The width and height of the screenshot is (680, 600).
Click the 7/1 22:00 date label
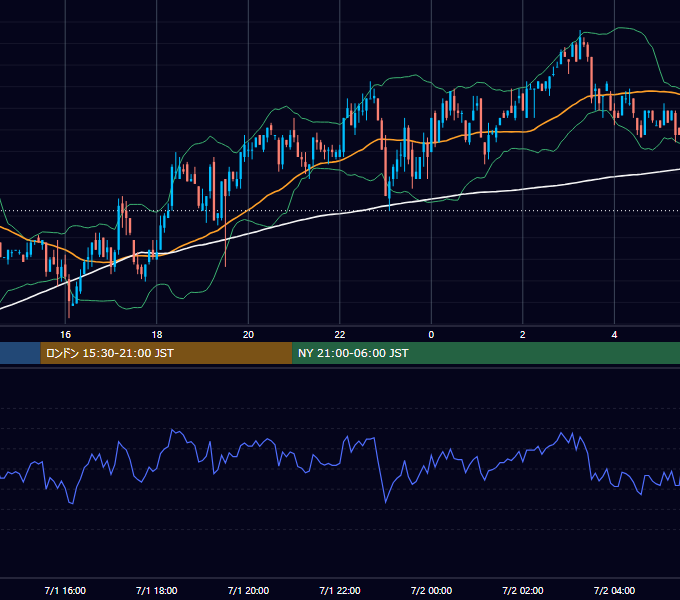point(340,590)
